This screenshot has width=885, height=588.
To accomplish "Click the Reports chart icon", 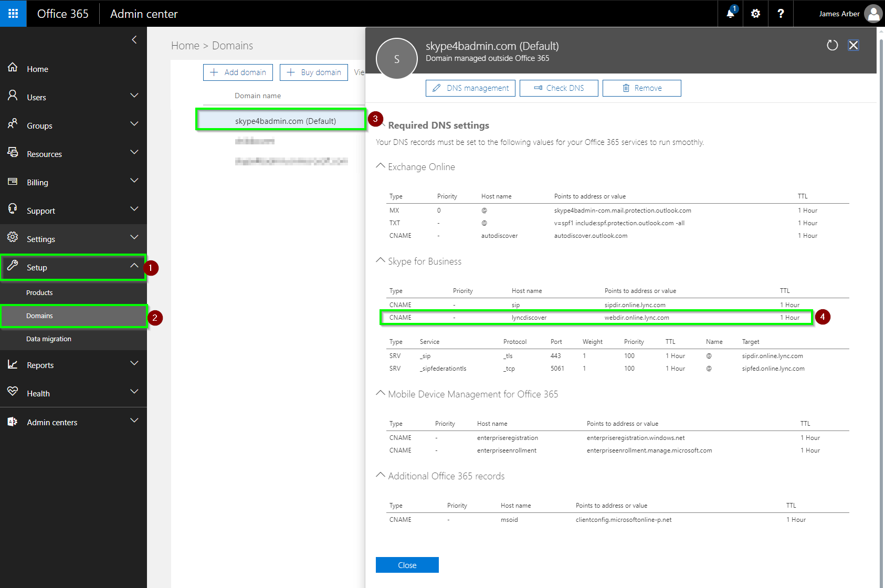I will (13, 364).
